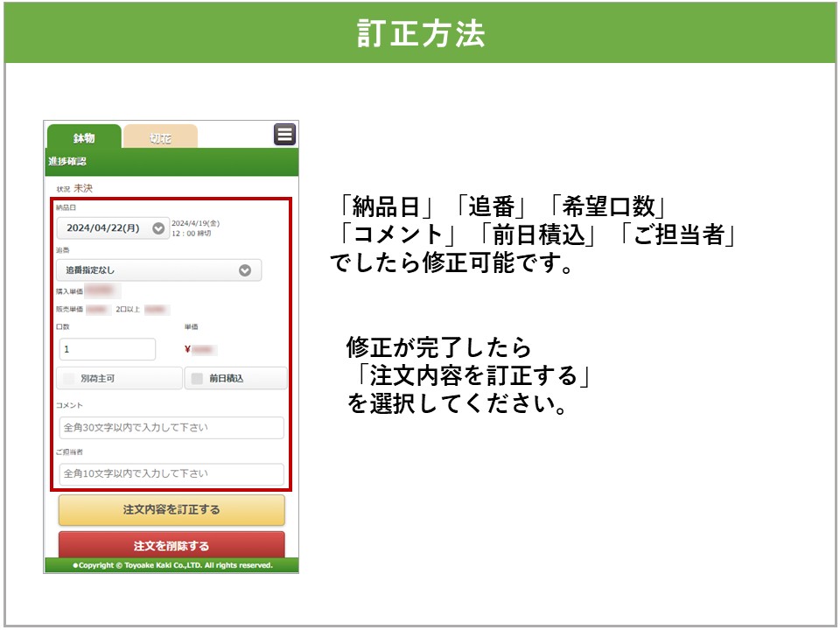Click the 12:00 締切 deadline text
The image size is (840, 630).
click(191, 234)
